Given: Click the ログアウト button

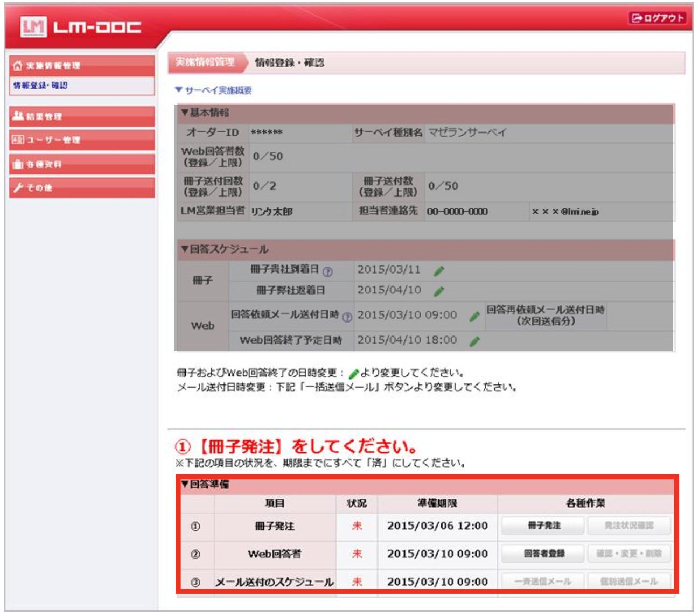Looking at the screenshot, I should tap(658, 18).
